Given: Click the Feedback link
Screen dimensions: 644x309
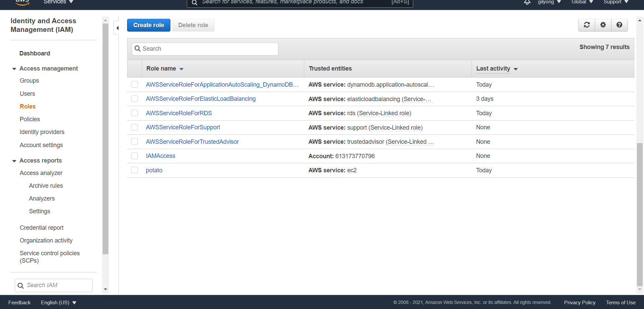Looking at the screenshot, I should (19, 303).
